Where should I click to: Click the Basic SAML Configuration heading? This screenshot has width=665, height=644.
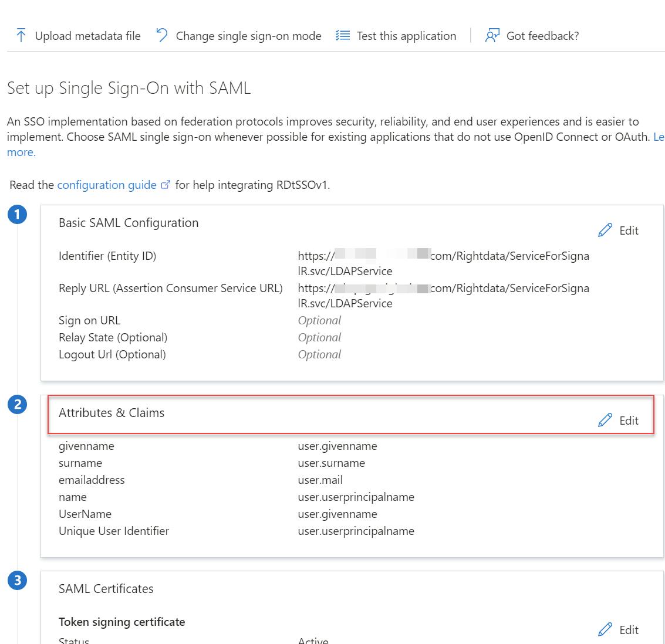coord(129,223)
